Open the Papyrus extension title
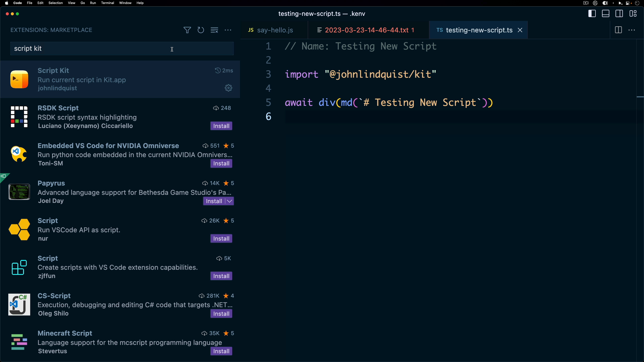Viewport: 644px width, 362px height. click(51, 183)
